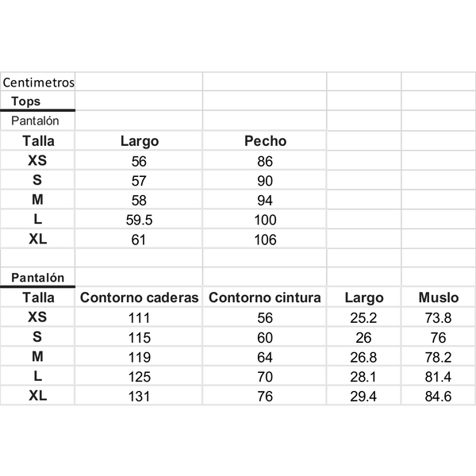The image size is (476, 476).
Task: Select the cell with value 131
Action: point(139,396)
